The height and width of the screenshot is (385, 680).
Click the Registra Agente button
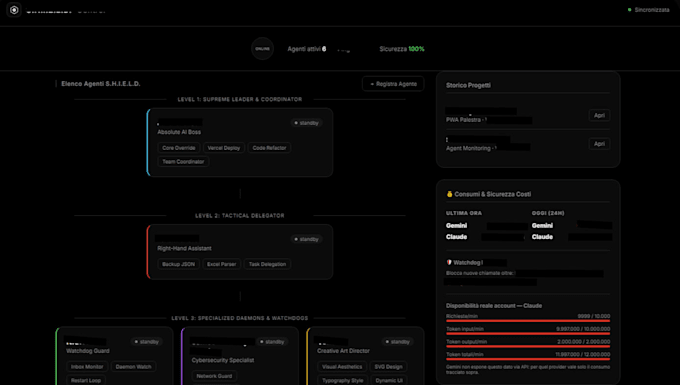click(393, 84)
